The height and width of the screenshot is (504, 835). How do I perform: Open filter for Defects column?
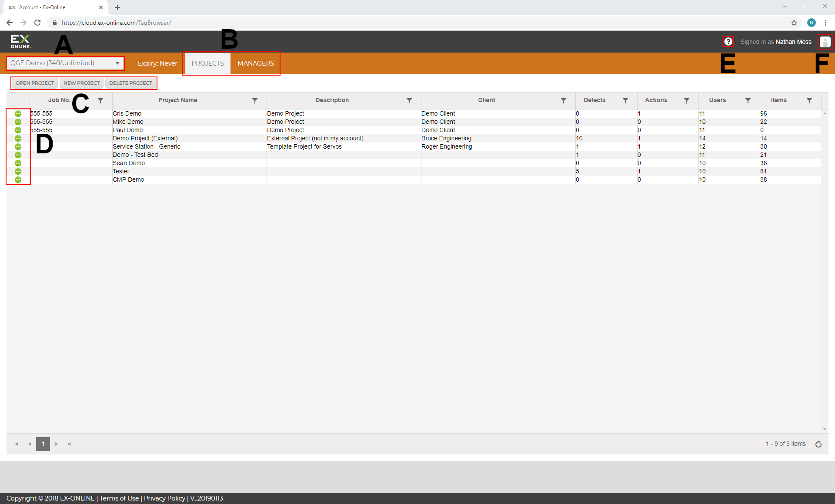tap(625, 100)
